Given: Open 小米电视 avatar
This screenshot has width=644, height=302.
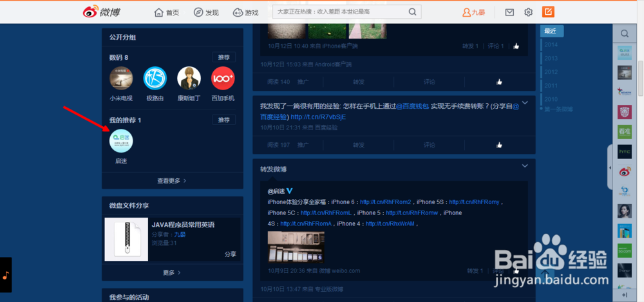Looking at the screenshot, I should (x=121, y=78).
